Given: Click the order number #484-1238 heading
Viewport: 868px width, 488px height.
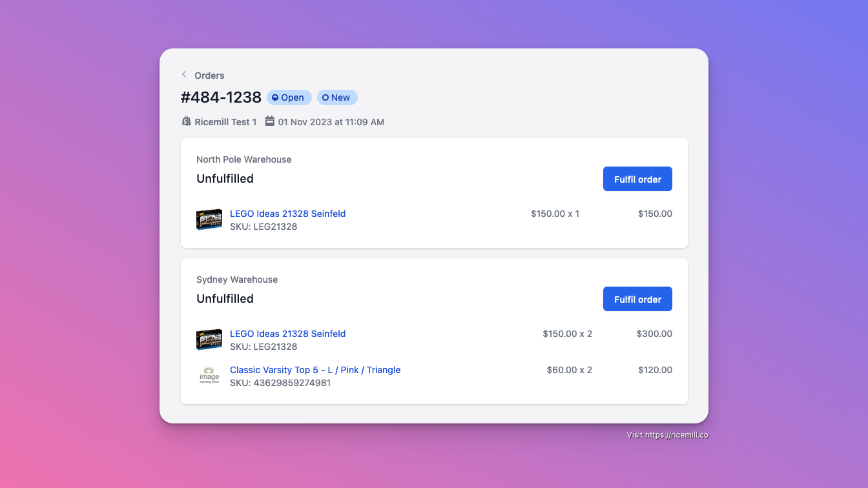Looking at the screenshot, I should point(221,97).
